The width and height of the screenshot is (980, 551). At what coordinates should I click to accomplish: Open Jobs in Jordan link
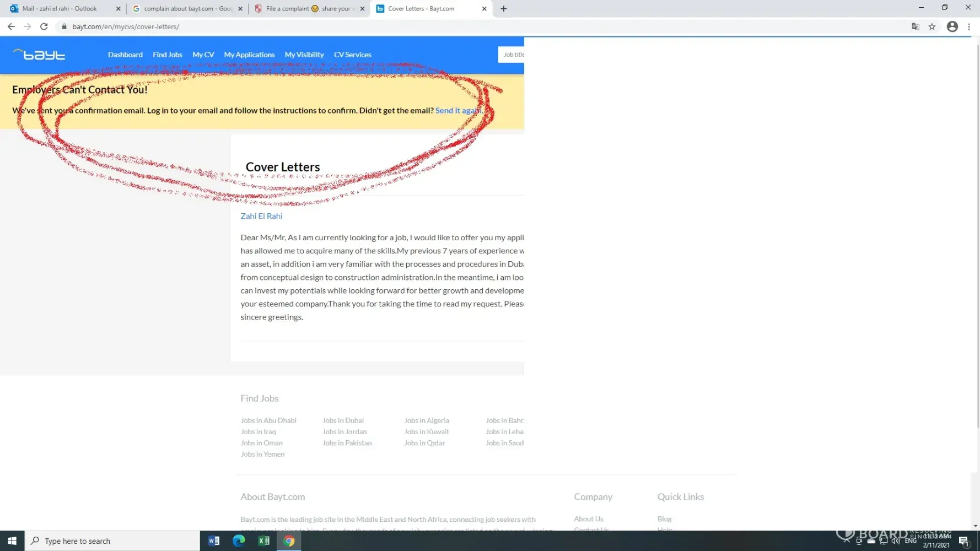[x=344, y=431]
